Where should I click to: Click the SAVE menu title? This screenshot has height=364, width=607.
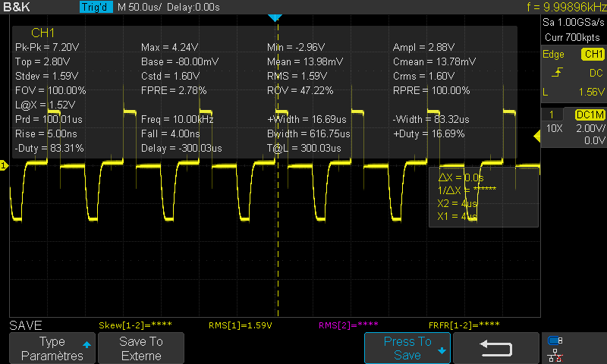pyautogui.click(x=26, y=325)
